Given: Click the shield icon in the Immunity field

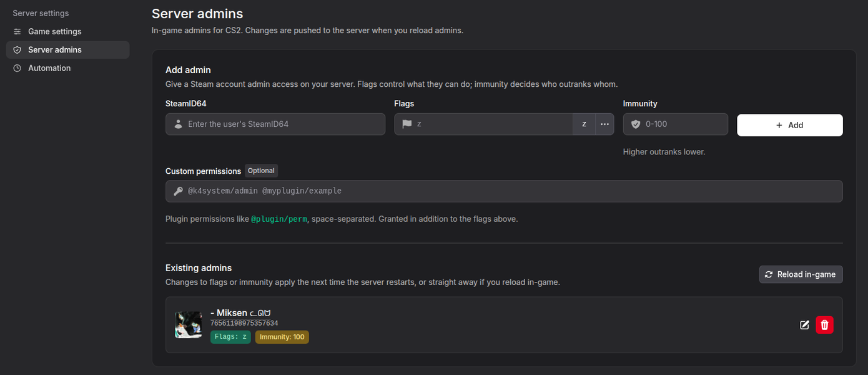Looking at the screenshot, I should 636,124.
